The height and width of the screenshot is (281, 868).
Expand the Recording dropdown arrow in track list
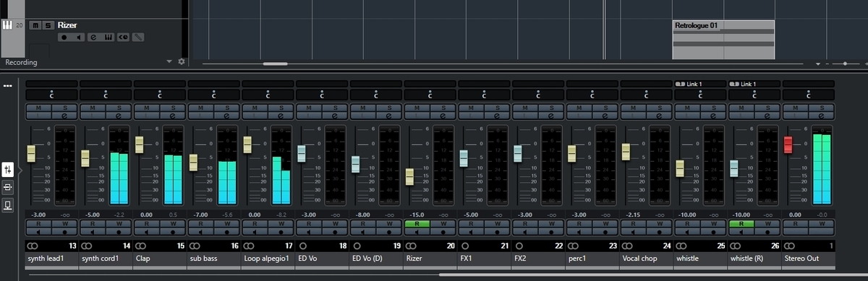pyautogui.click(x=169, y=62)
